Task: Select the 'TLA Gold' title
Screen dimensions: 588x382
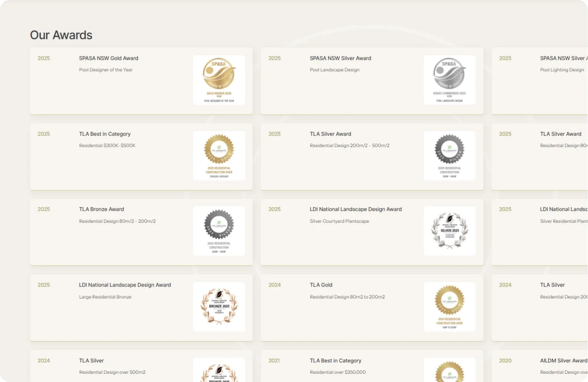Action: pyautogui.click(x=321, y=285)
